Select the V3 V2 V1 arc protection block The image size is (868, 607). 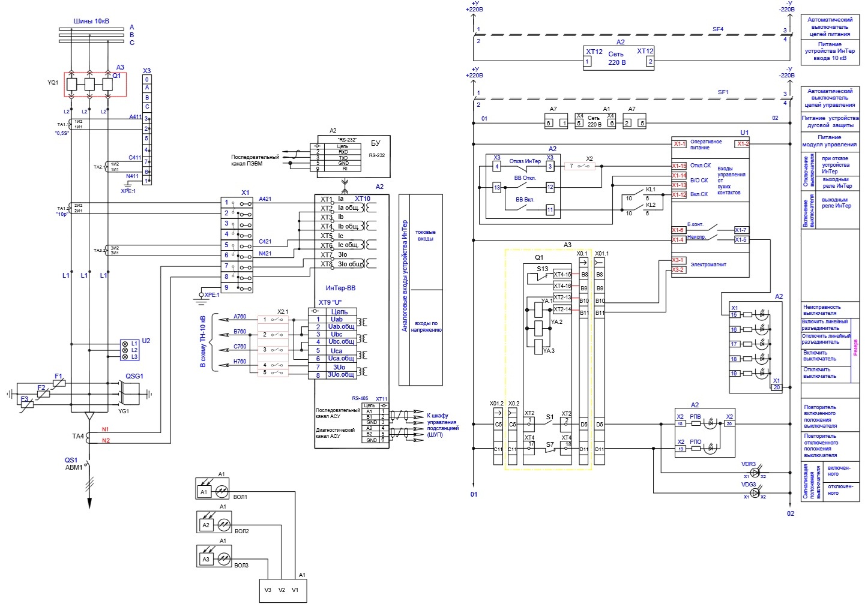[x=282, y=590]
